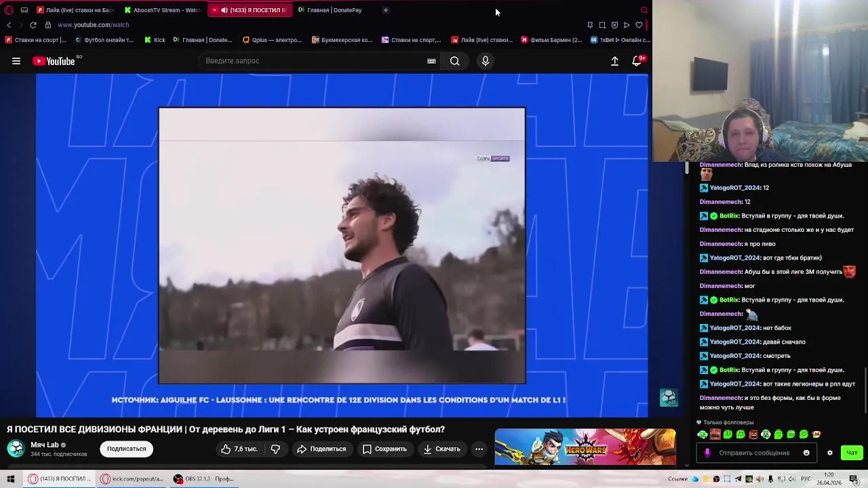Click the Сохранить save button
This screenshot has width=868, height=488.
(384, 449)
